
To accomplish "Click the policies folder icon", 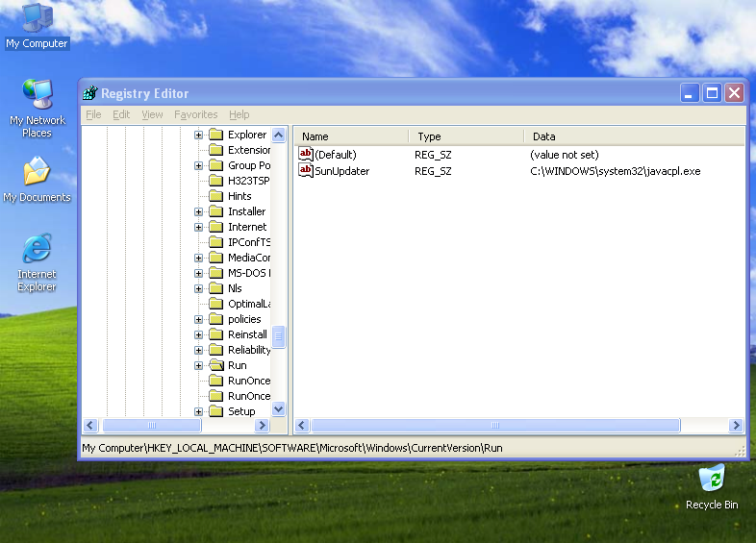I will (x=216, y=319).
